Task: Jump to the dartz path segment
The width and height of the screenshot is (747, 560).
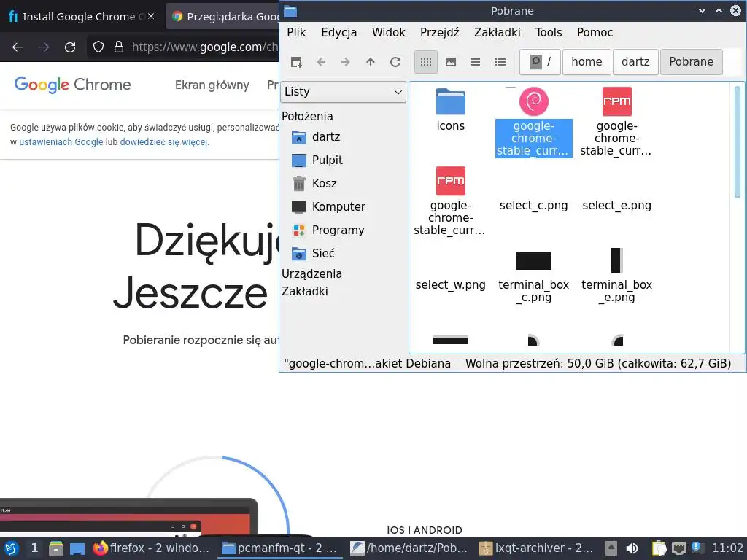Action: 635,62
